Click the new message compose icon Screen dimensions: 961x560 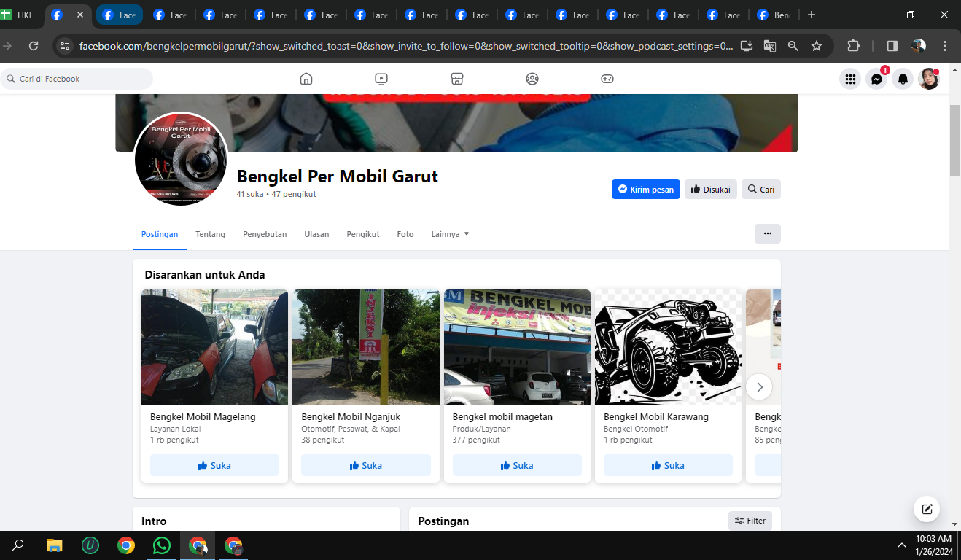pyautogui.click(x=927, y=509)
